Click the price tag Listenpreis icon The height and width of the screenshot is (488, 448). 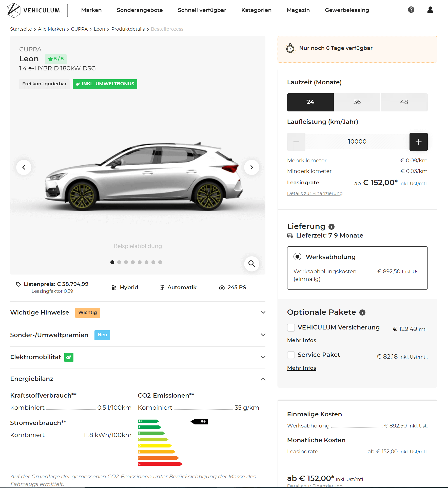[x=18, y=284]
